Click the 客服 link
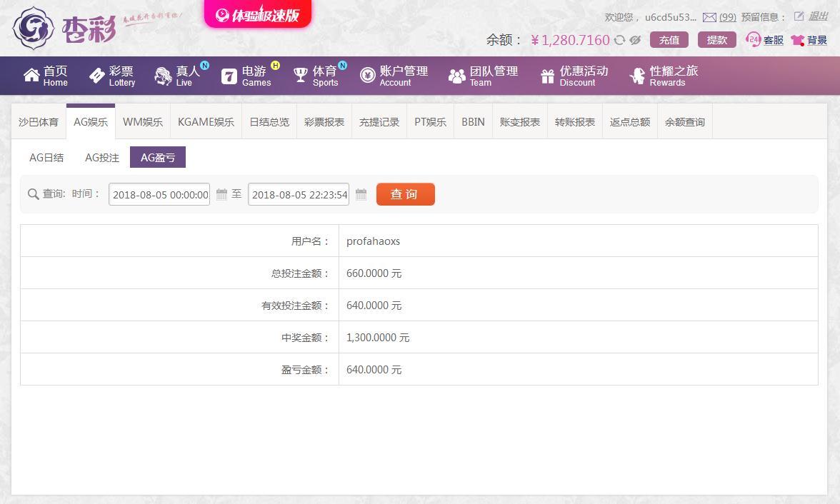The image size is (840, 504). [773, 40]
